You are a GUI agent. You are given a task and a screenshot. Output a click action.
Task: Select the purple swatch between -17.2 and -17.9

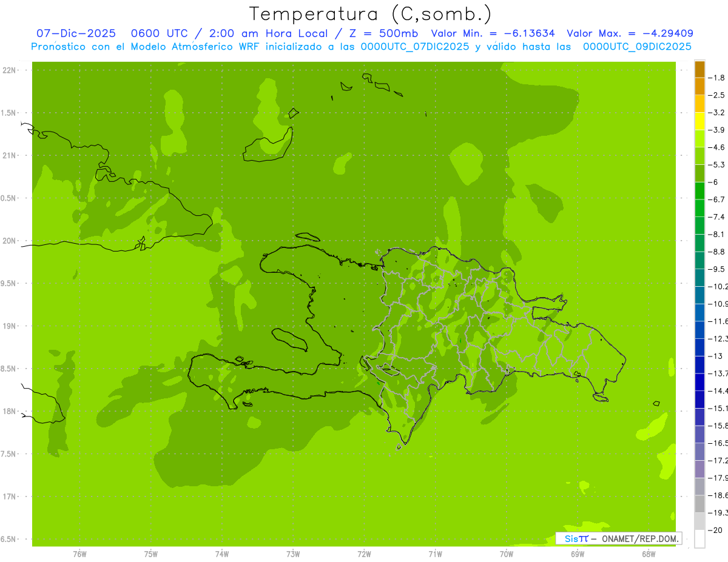tap(699, 469)
